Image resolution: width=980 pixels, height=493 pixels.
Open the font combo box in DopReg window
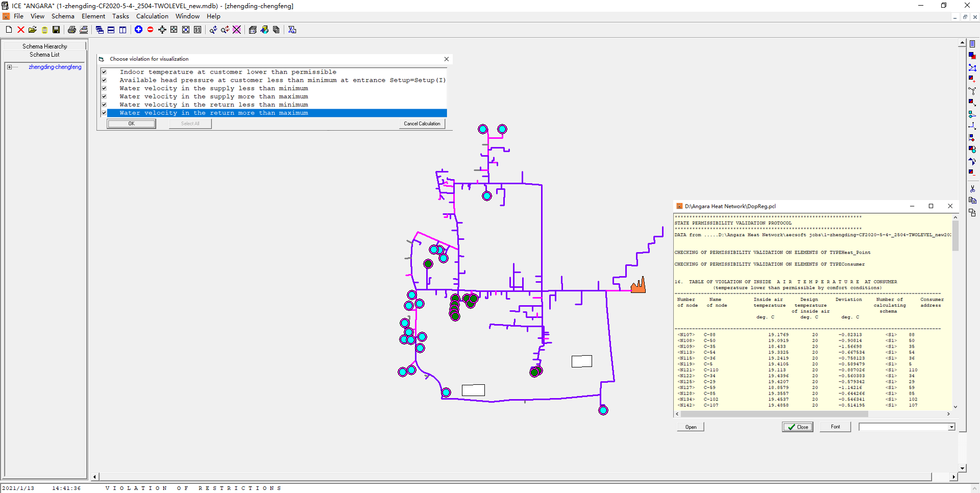[x=906, y=427]
